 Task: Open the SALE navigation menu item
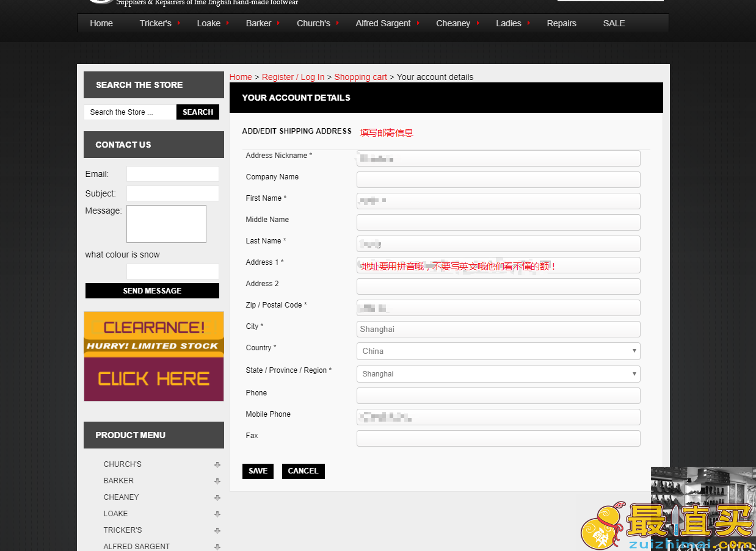pos(614,23)
